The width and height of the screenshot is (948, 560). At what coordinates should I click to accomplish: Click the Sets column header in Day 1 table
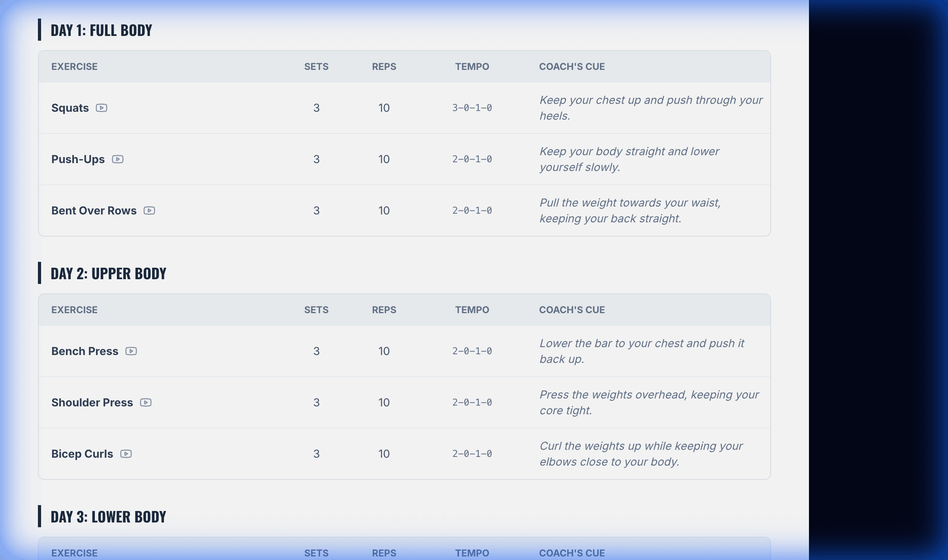coord(316,67)
